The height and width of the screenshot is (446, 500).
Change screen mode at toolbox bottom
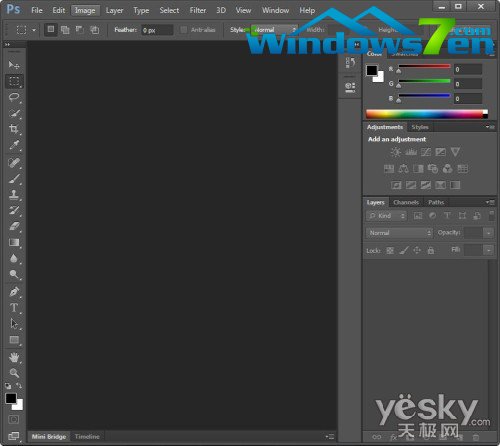[14, 436]
